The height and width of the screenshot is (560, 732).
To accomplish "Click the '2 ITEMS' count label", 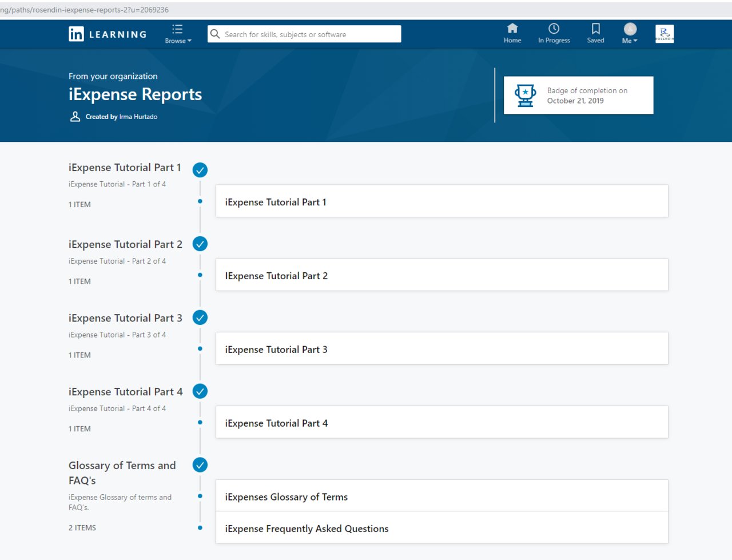I will coord(82,528).
